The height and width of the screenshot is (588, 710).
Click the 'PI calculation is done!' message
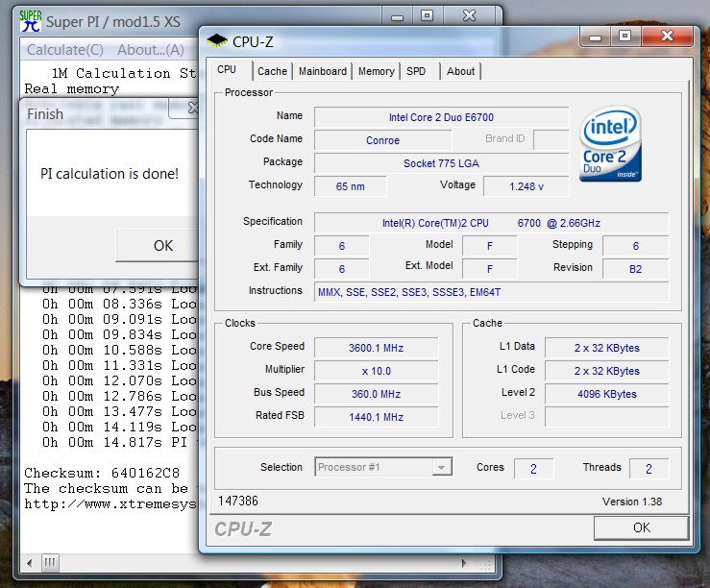(110, 173)
